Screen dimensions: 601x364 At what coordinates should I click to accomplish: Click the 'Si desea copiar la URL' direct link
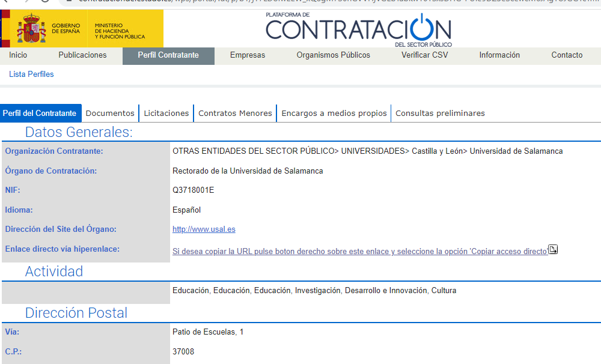360,252
